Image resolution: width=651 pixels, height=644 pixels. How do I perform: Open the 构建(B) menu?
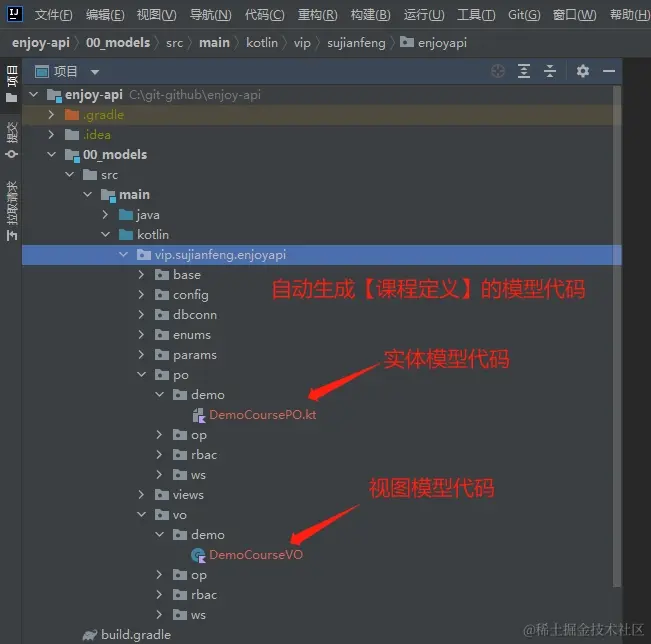[370, 15]
